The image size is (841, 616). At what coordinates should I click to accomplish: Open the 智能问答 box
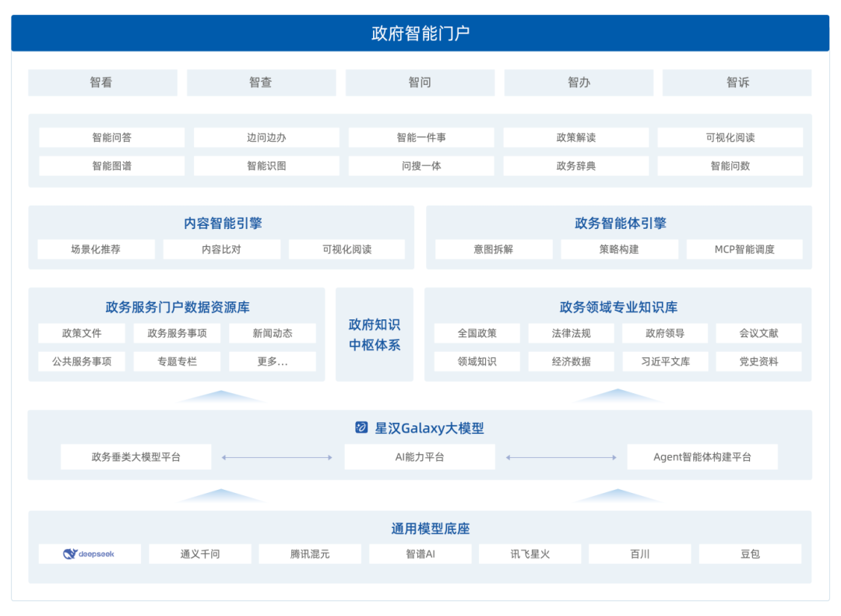(x=111, y=137)
